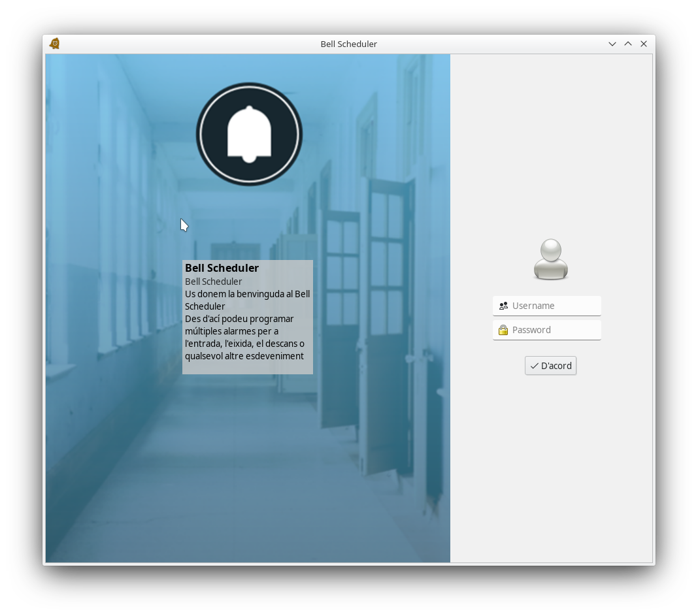The width and height of the screenshot is (698, 616).
Task: Close the Bell Scheduler window
Action: (x=644, y=44)
